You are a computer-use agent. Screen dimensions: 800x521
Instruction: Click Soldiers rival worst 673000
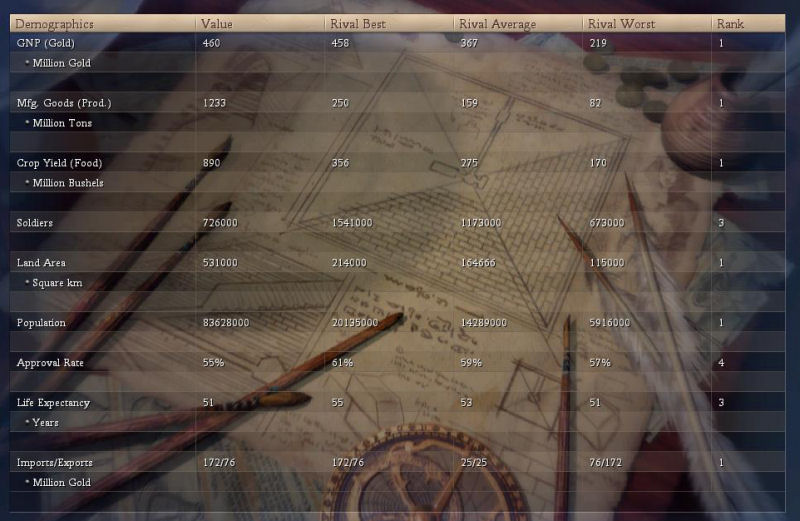pos(607,223)
